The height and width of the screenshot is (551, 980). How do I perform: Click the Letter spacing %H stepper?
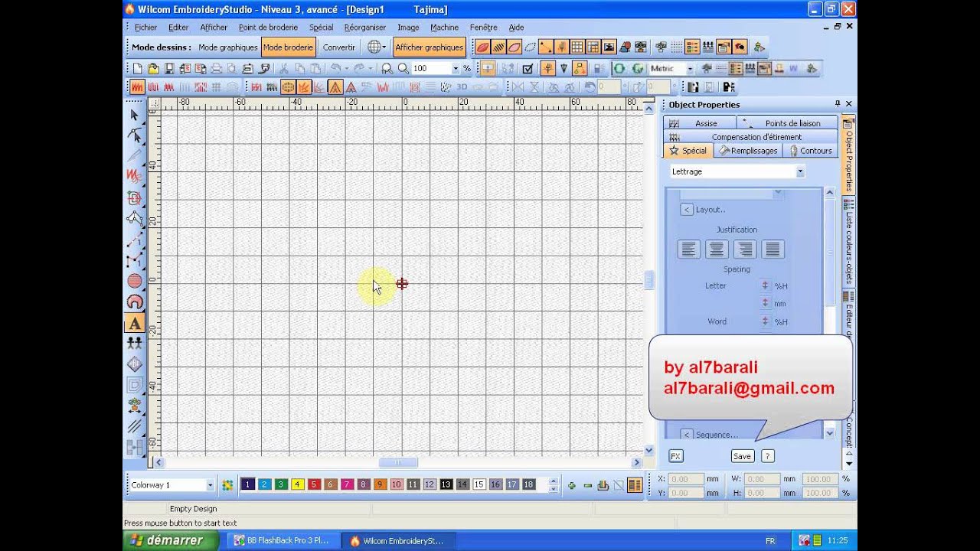765,285
